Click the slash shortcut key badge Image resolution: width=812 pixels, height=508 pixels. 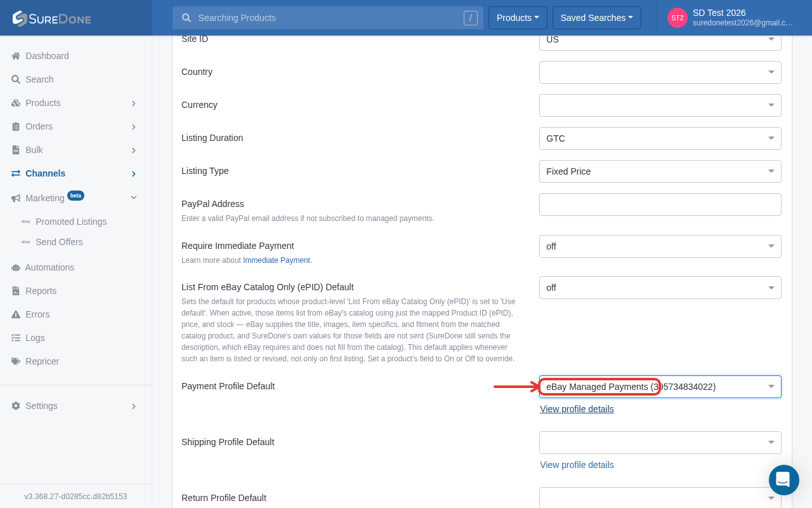click(x=471, y=18)
